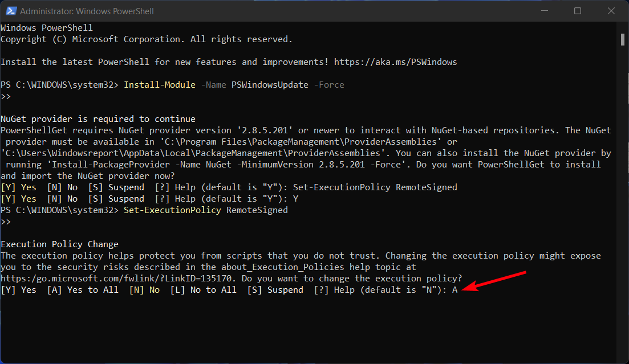Click the scrollbar down arrow
Viewport: 629px width, 364px height.
[x=623, y=359]
